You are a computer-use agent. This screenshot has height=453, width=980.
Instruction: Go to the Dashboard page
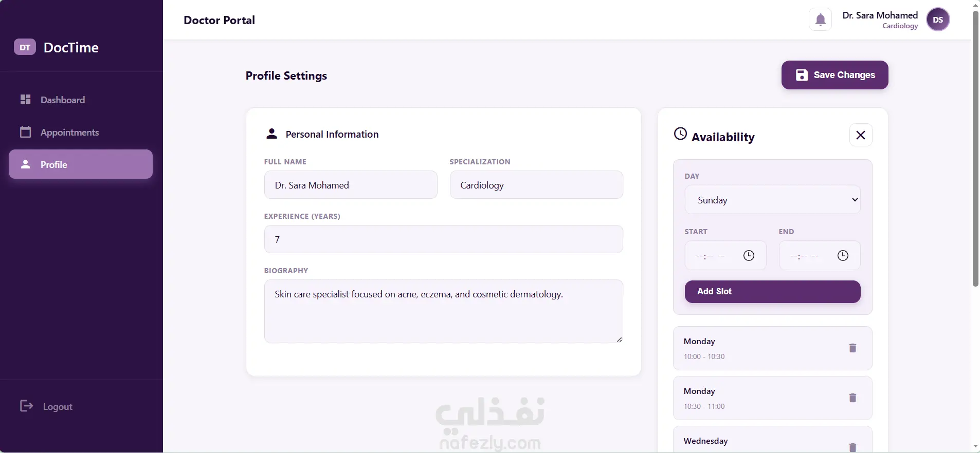click(62, 100)
